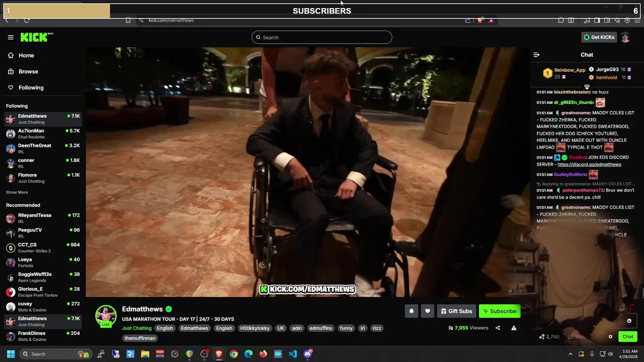Open the Brave VPN shield icon
This screenshot has height=362, width=644.
pyautogui.click(x=627, y=21)
